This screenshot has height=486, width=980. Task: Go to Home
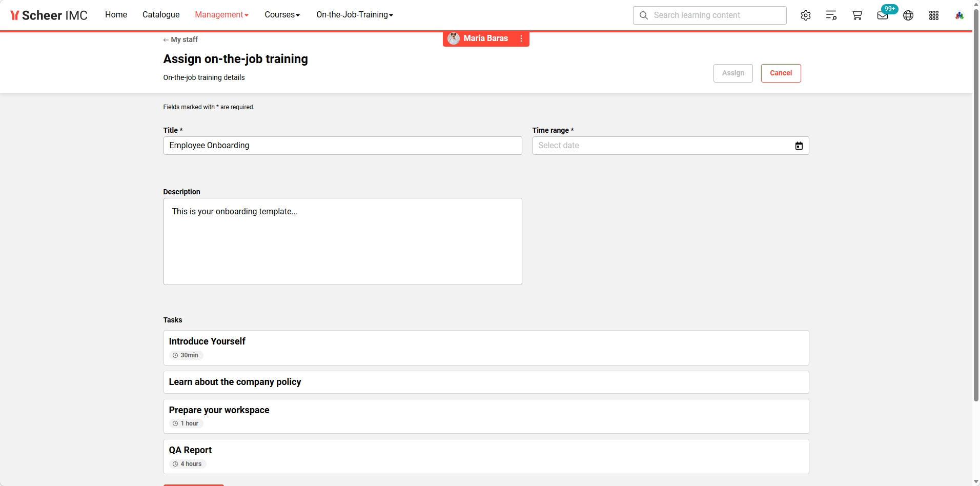pyautogui.click(x=116, y=15)
